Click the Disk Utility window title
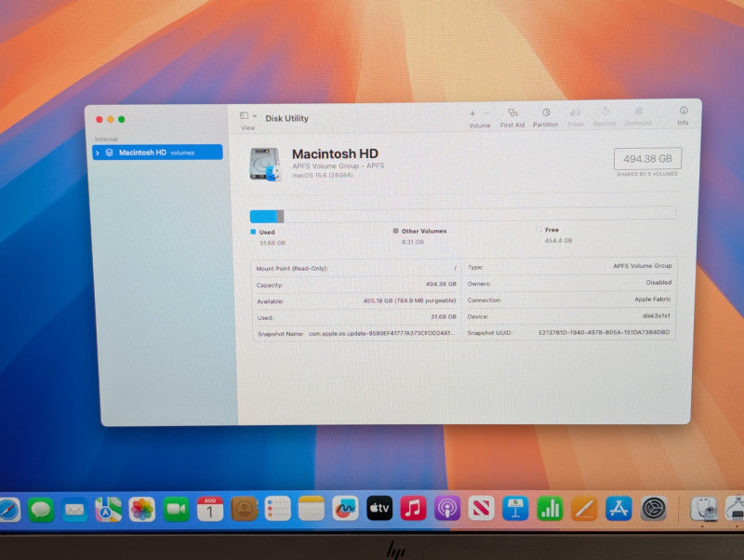 click(286, 118)
